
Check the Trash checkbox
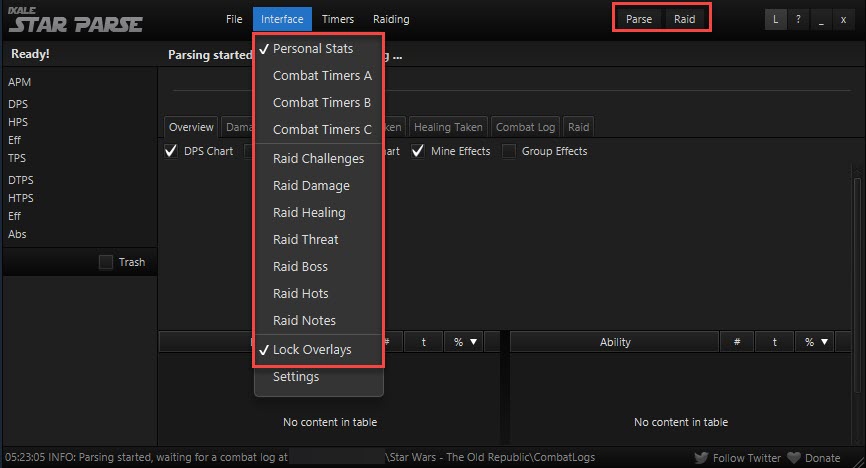coord(105,262)
